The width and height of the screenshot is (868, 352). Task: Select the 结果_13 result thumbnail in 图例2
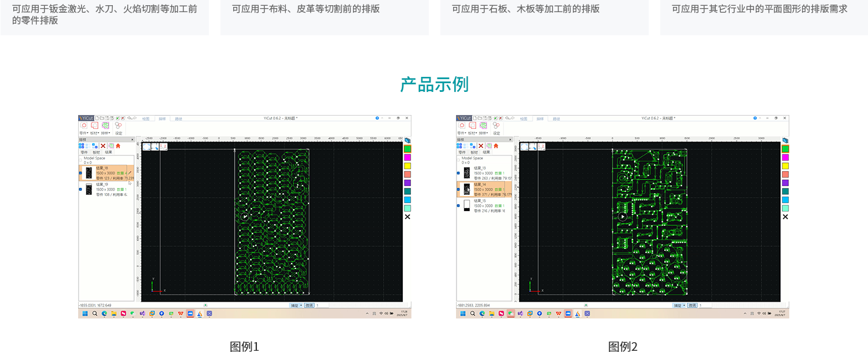coord(466,172)
